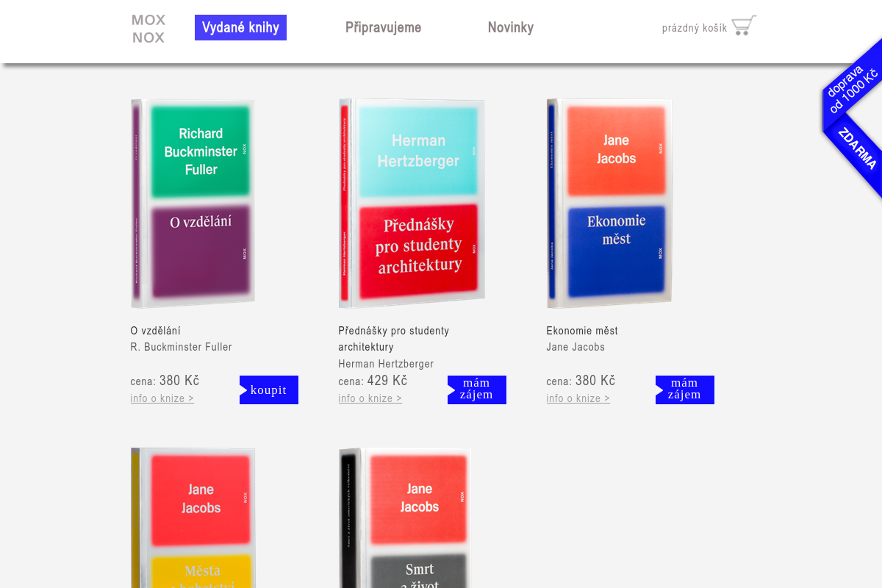The height and width of the screenshot is (588, 882).
Task: Click mám zájem for Přednášky pro studenty architektury
Action: pos(476,390)
